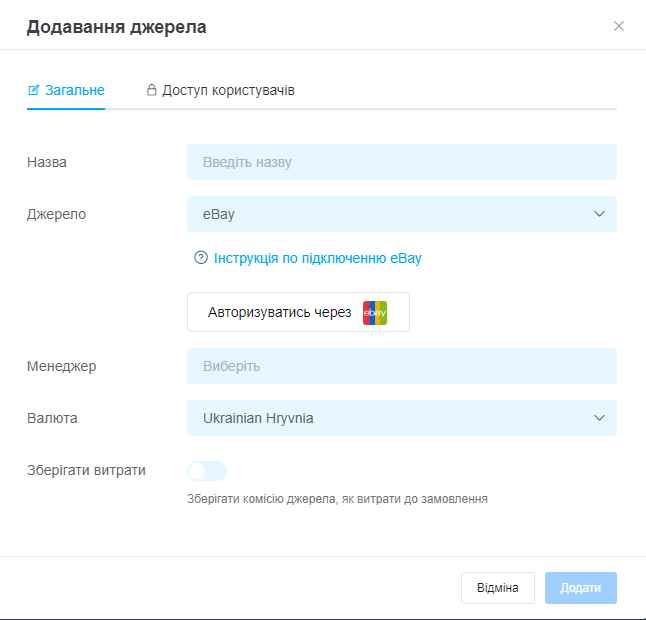
Task: Click the Менеджер field label
Action: coord(61,366)
